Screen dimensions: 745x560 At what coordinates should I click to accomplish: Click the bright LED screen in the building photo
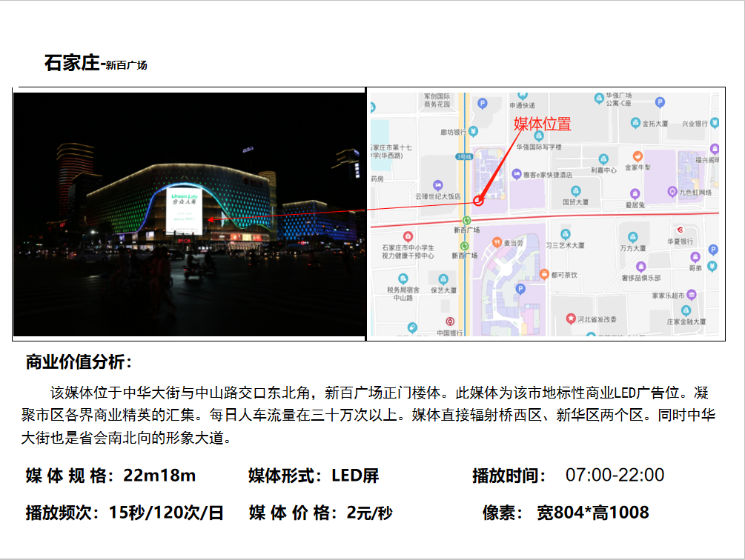[184, 210]
